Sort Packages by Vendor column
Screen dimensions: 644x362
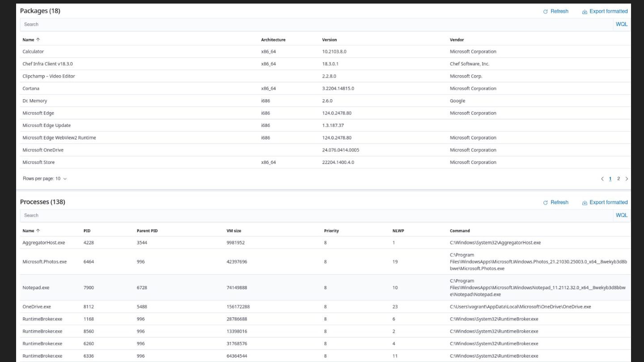click(x=457, y=40)
